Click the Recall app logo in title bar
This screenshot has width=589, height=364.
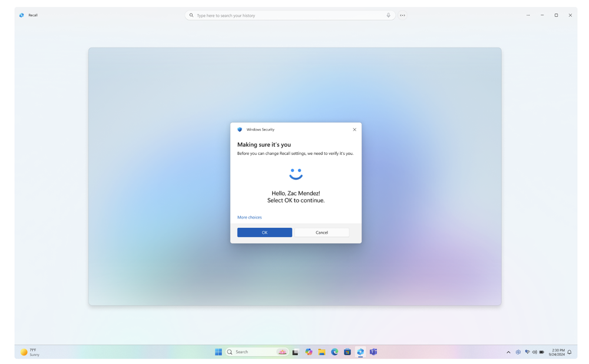21,15
